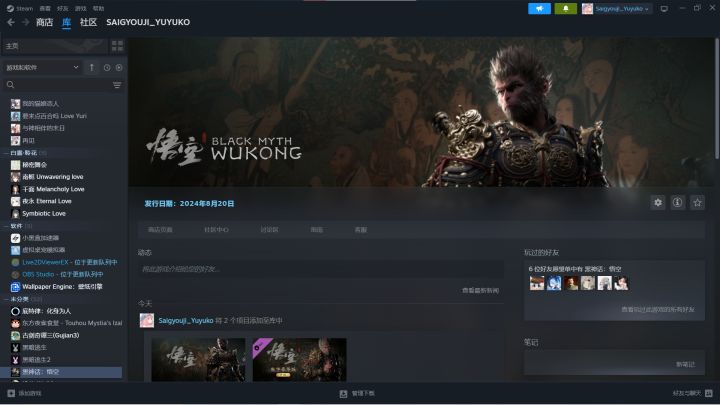Click the main page vertical scrollbar
Image resolution: width=720 pixels, height=405 pixels.
tap(717, 98)
